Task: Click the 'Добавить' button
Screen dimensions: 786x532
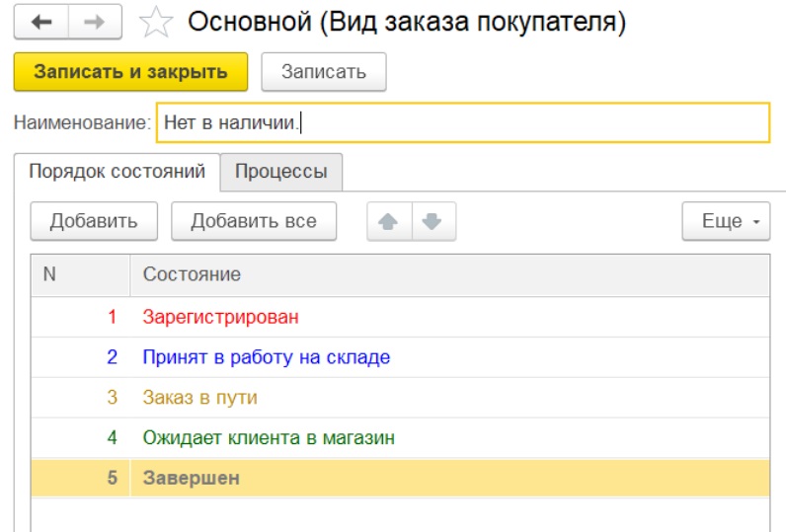Action: click(94, 221)
